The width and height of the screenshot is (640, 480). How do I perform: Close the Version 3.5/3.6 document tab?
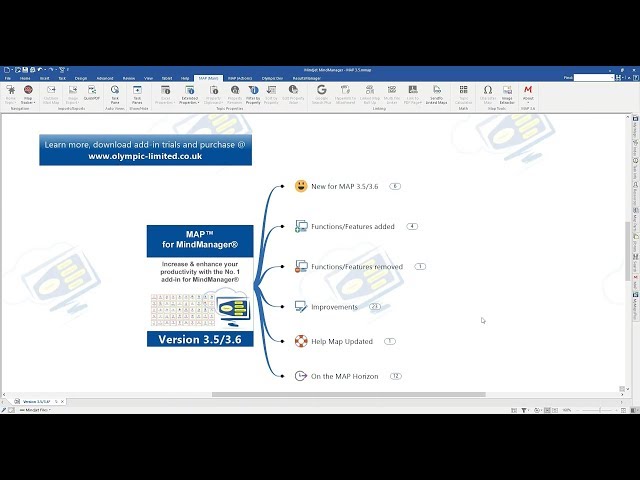pyautogui.click(x=62, y=402)
